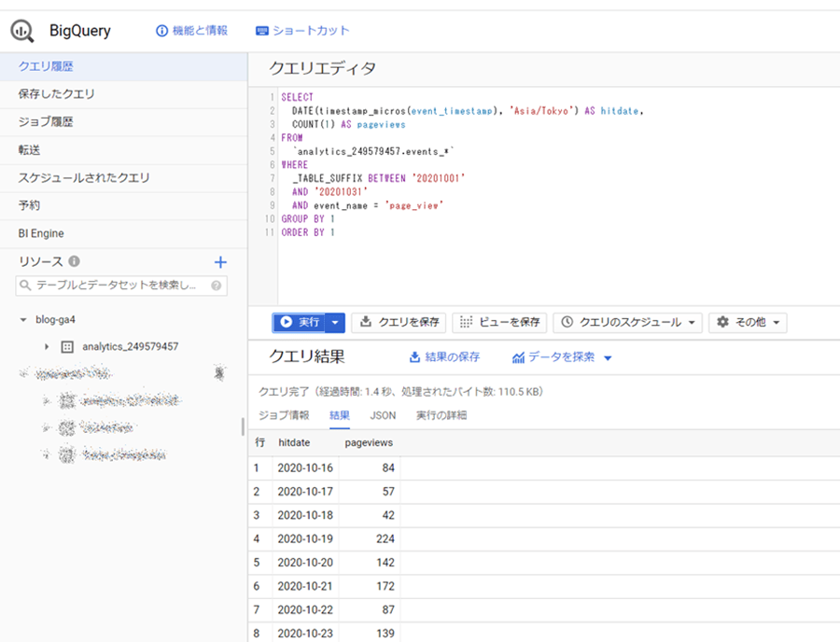Focus the テーブルとデータセットを検索 search field
This screenshot has height=642, width=840.
121,286
